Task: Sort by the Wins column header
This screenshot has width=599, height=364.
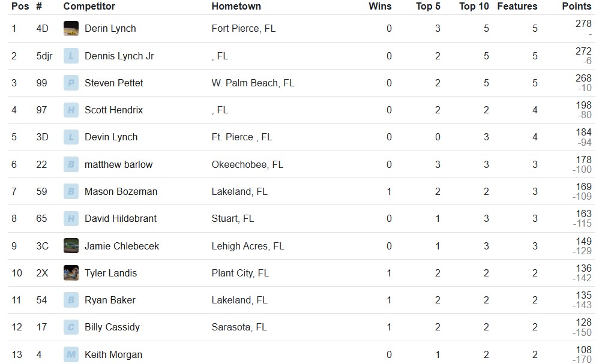Action: click(x=380, y=6)
